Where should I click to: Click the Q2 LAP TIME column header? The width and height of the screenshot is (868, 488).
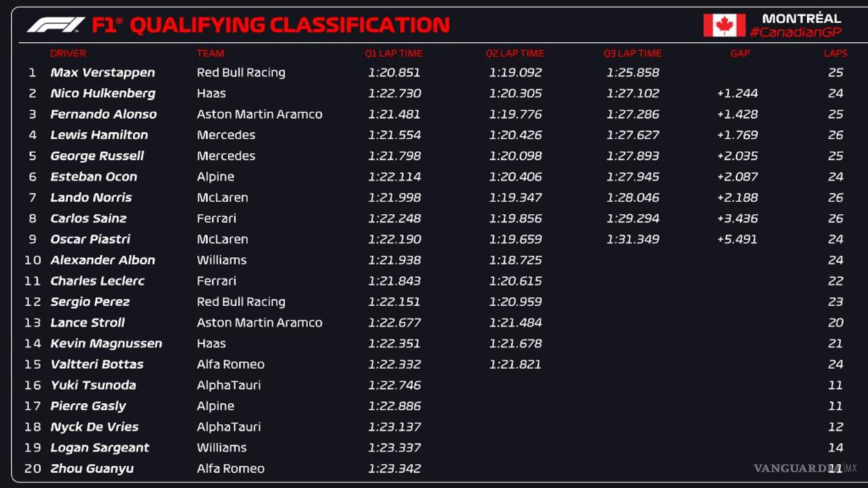(515, 53)
